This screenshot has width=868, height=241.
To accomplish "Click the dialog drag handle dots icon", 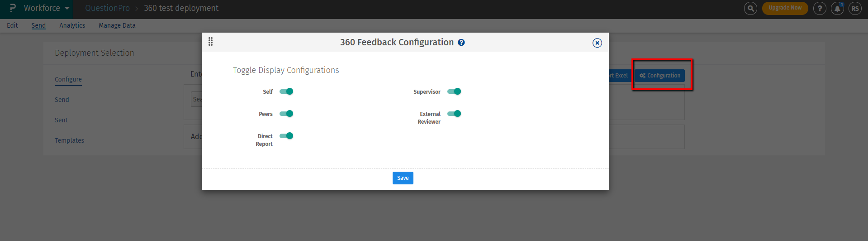I will pos(210,42).
